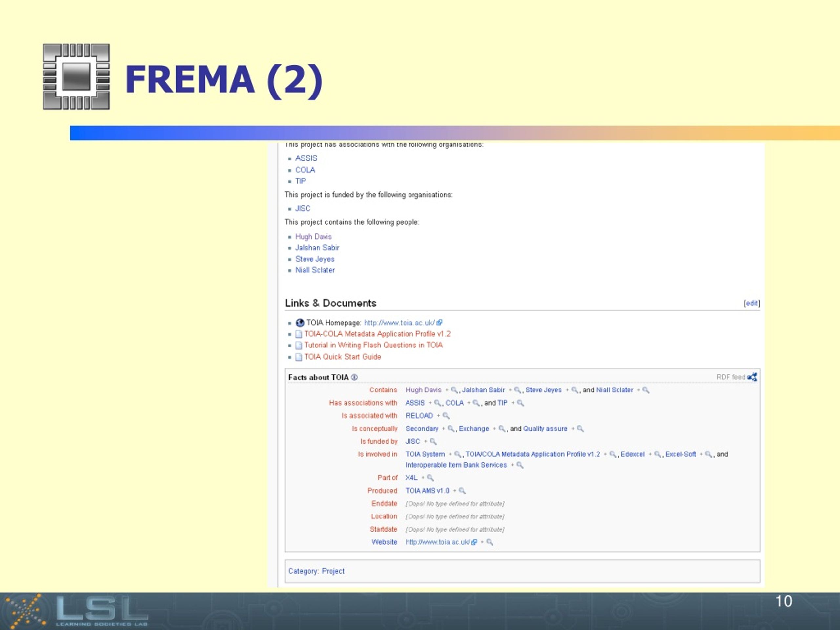Screen dimensions: 840x630
Task: Click the search magnifier after Excel-Soft
Action: [709, 454]
